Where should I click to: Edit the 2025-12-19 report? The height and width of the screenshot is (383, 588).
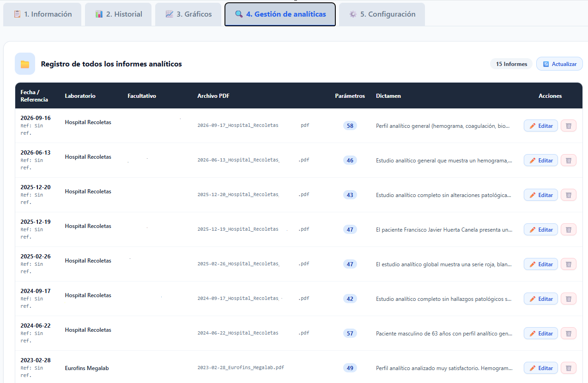tap(541, 230)
